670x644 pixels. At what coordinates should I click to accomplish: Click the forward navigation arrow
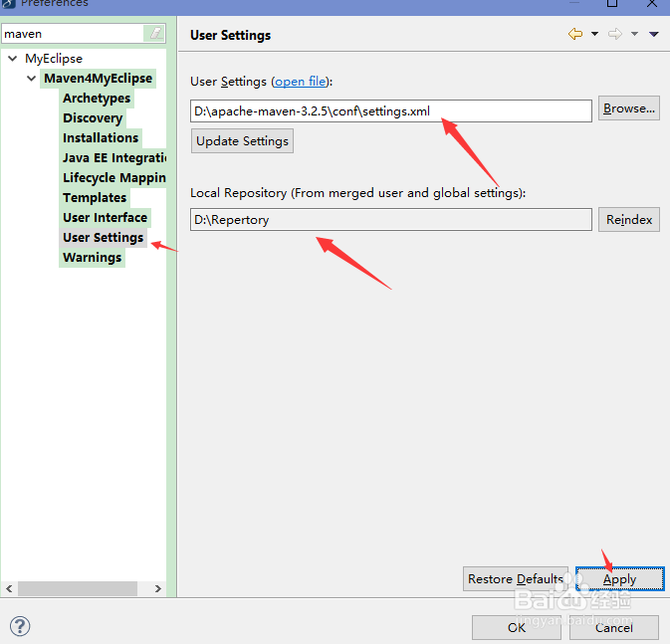point(615,34)
